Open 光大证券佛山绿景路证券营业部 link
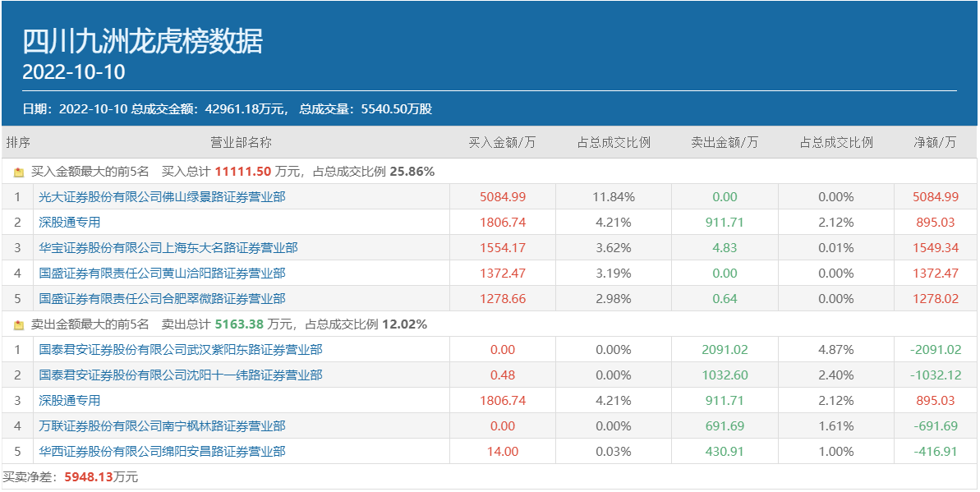 click(x=162, y=197)
